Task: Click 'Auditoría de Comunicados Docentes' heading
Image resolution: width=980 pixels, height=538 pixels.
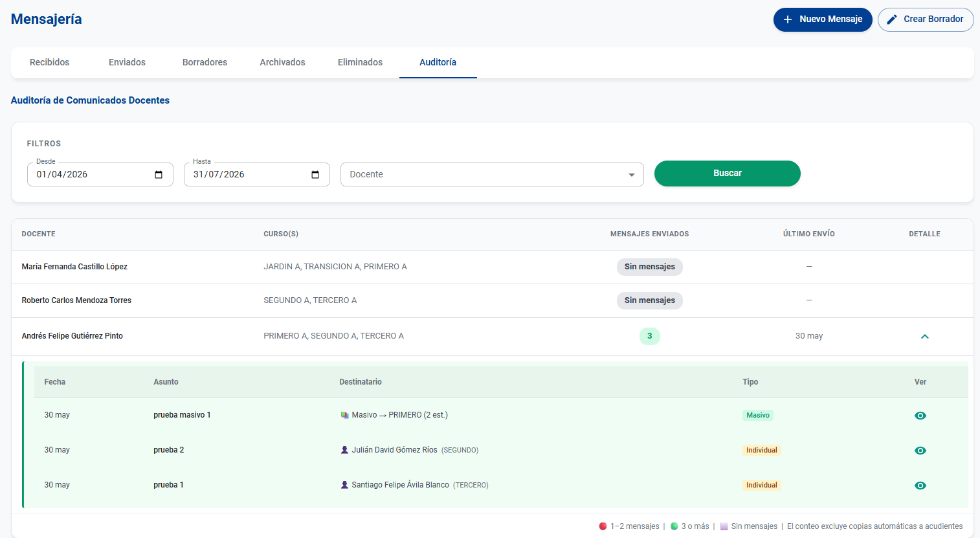Action: tap(90, 100)
